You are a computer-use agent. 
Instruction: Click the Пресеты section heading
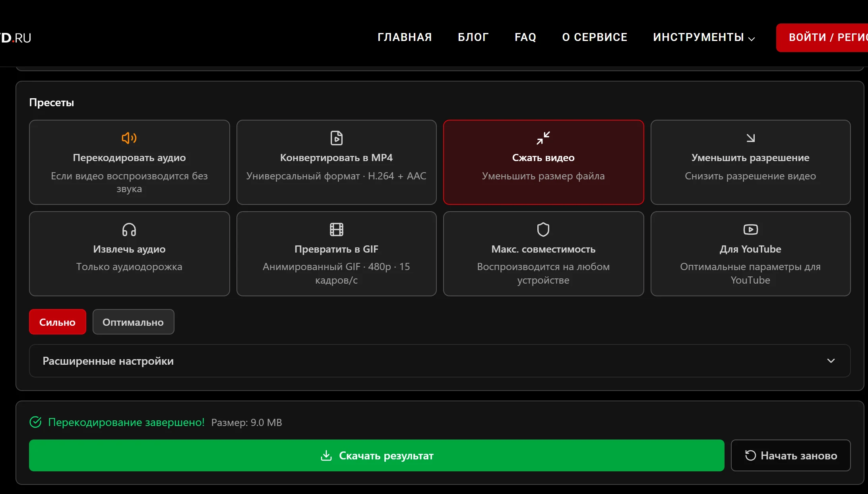(52, 103)
